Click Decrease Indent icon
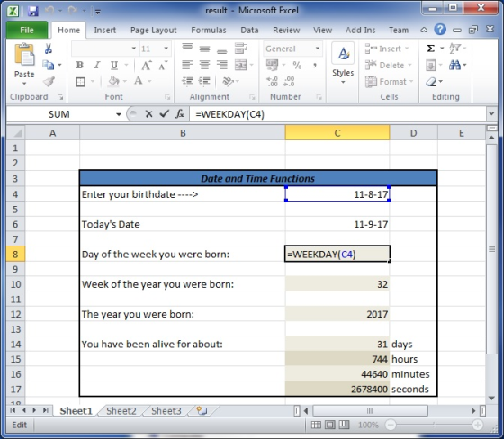Image resolution: width=504 pixels, height=439 pixels. pos(187,82)
